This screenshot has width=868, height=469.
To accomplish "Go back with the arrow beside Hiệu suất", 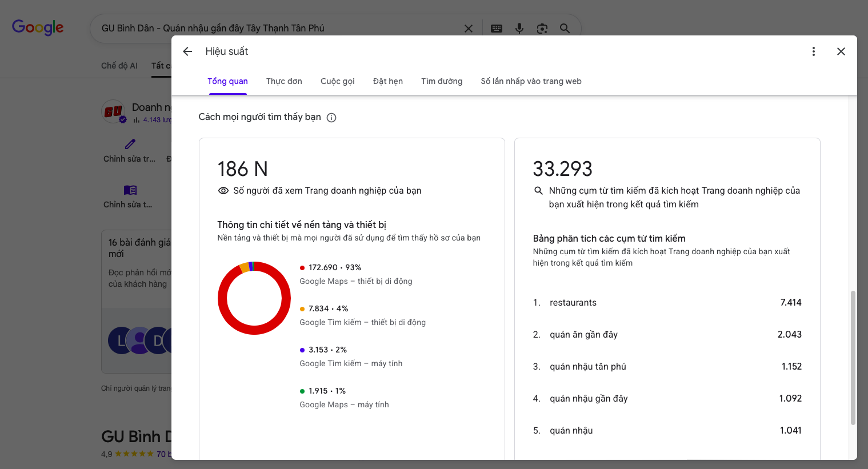I will click(x=187, y=51).
